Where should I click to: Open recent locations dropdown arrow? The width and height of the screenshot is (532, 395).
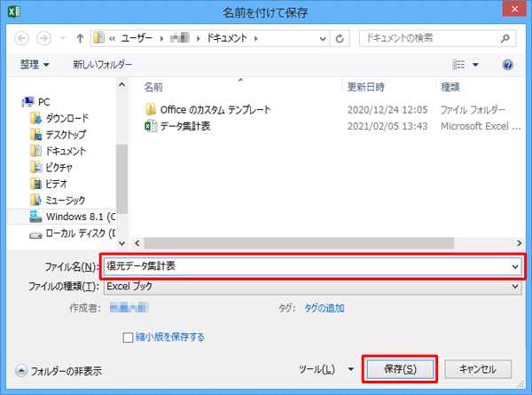point(62,38)
